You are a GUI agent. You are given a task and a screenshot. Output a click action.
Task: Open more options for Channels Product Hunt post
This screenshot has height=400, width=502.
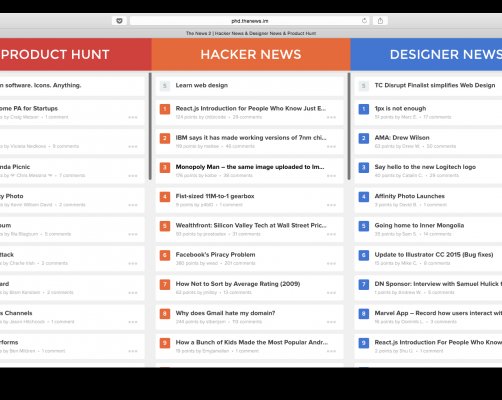[133, 322]
